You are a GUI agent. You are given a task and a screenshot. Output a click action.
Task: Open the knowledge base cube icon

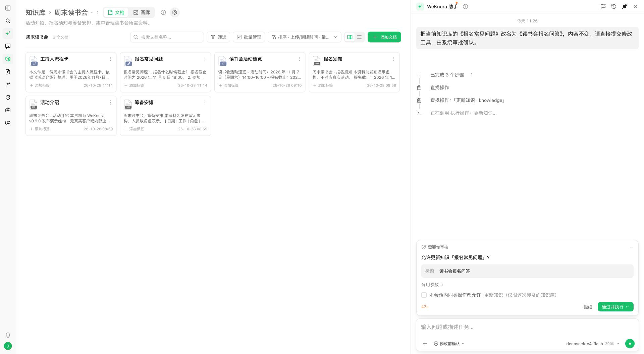pyautogui.click(x=8, y=59)
